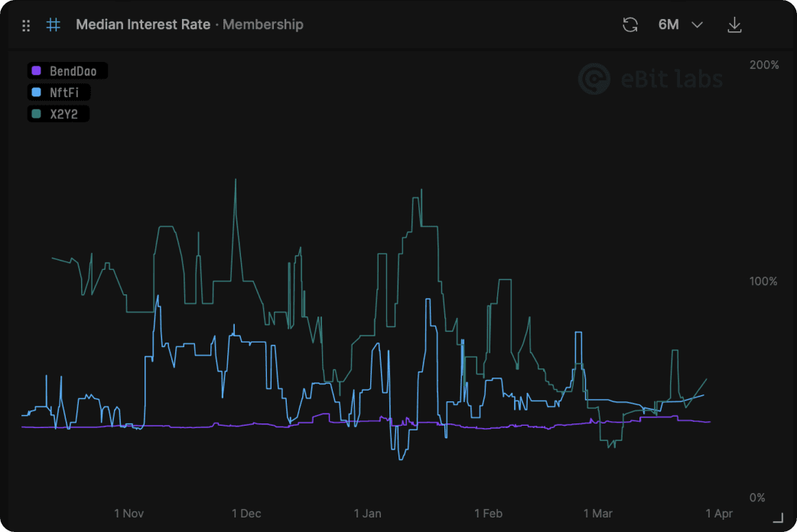The image size is (797, 532).
Task: Click the Membership subtitle label
Action: point(262,24)
